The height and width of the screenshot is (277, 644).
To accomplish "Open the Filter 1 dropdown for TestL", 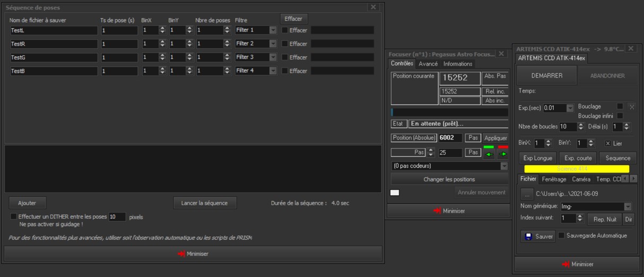I will (273, 30).
